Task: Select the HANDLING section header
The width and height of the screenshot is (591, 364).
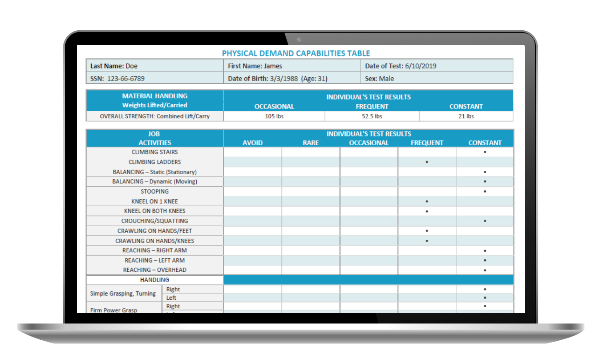Action: click(x=155, y=280)
